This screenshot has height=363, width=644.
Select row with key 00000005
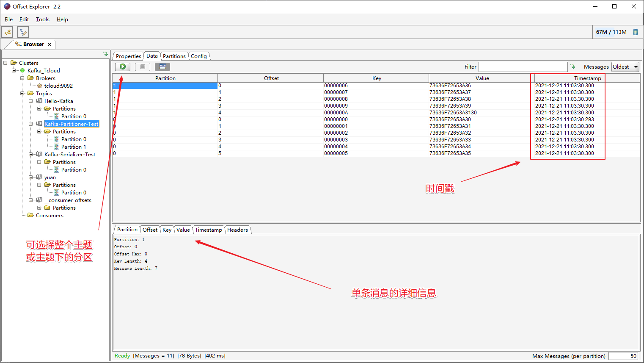coord(376,153)
